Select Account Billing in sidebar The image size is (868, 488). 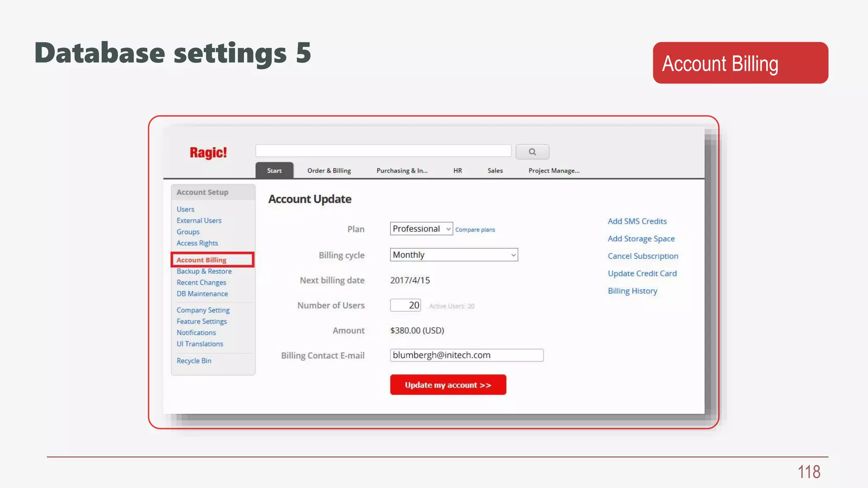(212, 260)
